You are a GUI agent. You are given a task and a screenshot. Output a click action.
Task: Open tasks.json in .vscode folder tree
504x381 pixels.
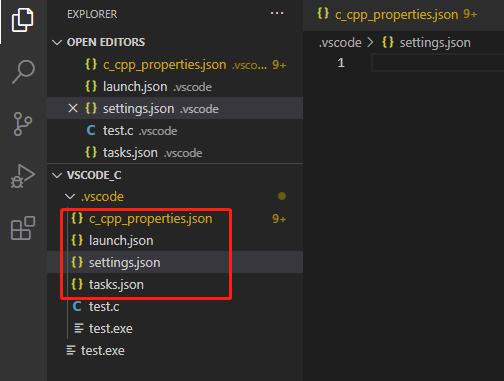tap(175, 284)
